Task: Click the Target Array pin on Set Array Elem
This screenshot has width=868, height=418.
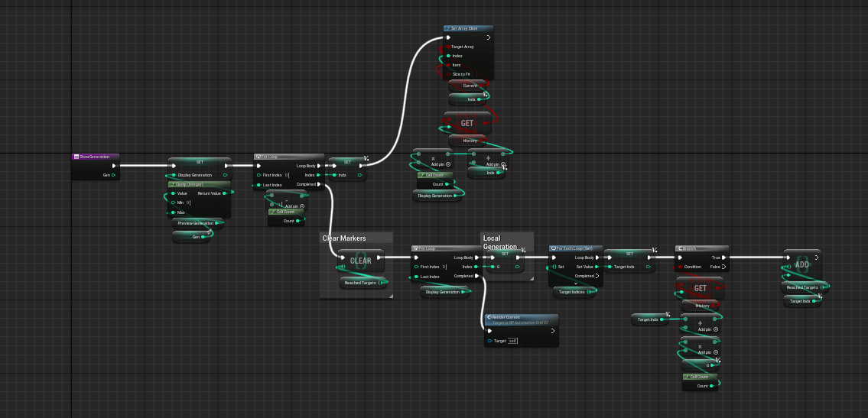Action: pos(448,47)
